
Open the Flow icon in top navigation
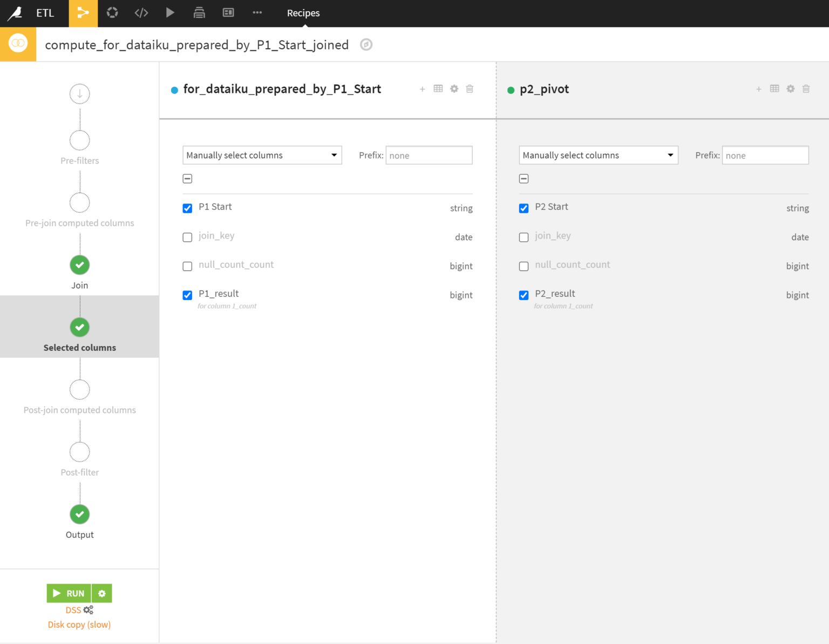[x=83, y=13]
